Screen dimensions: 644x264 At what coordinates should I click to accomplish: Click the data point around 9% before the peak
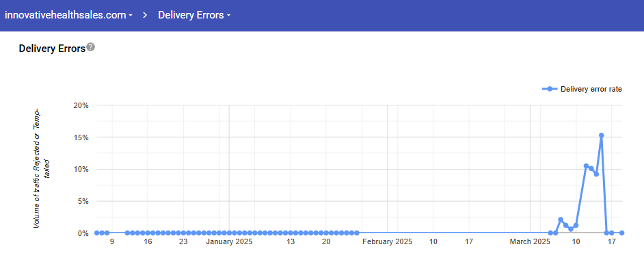596,174
